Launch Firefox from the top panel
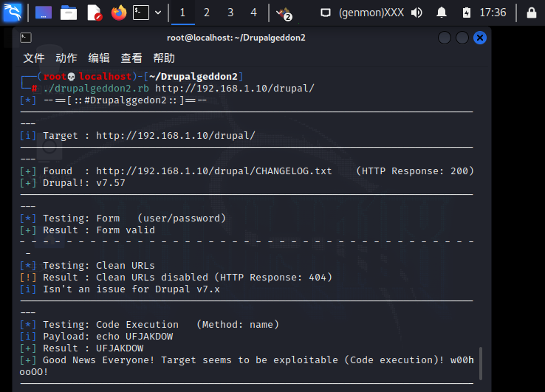Screen dimensions: 545x392 tap(119, 13)
